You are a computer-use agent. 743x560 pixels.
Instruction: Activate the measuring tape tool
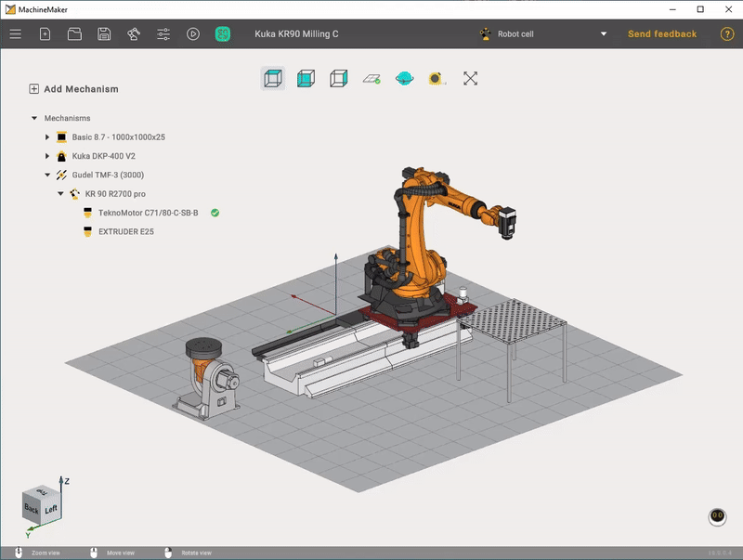(x=437, y=78)
